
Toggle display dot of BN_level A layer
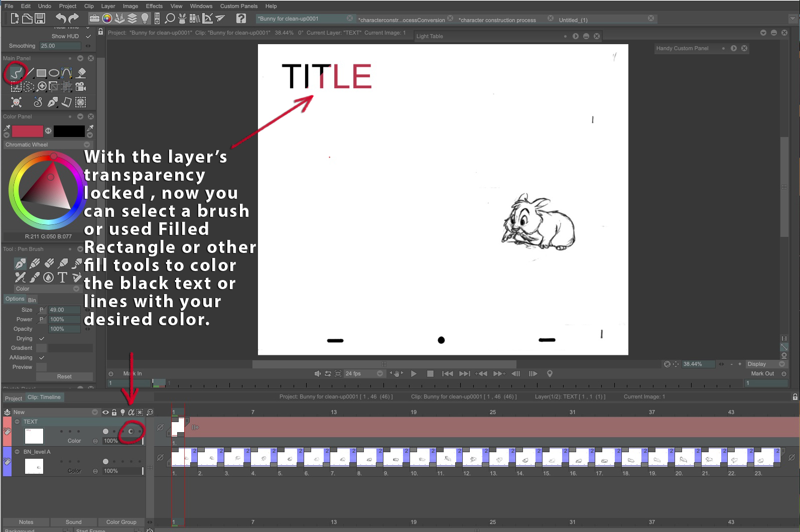click(x=105, y=462)
